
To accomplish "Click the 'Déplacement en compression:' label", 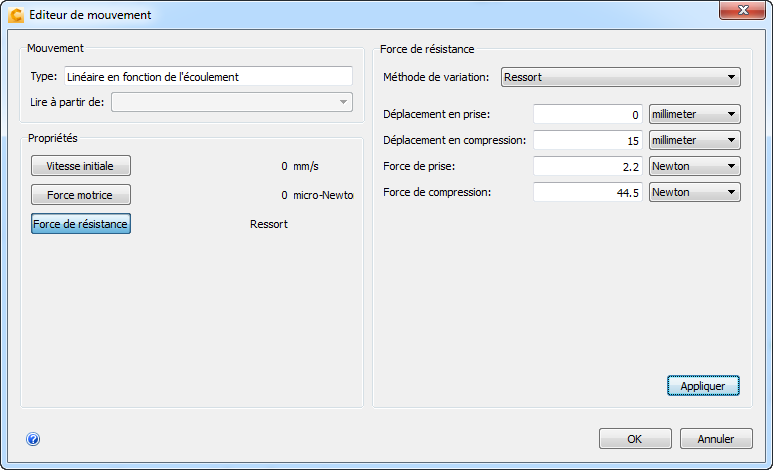I will (x=455, y=141).
